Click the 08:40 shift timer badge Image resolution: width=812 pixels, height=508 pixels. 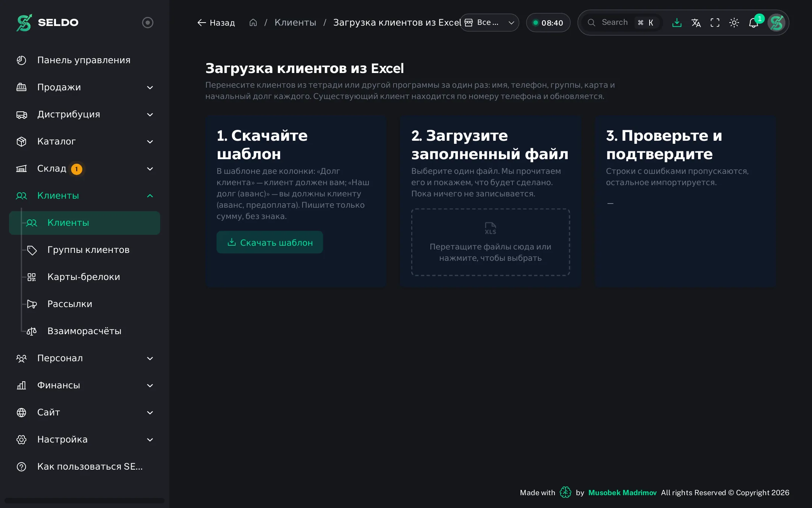point(548,23)
